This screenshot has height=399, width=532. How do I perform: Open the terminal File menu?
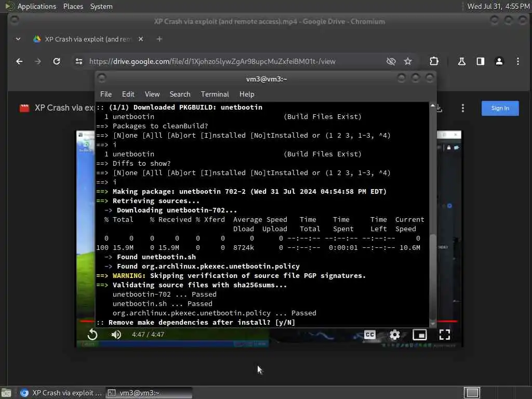pyautogui.click(x=106, y=95)
